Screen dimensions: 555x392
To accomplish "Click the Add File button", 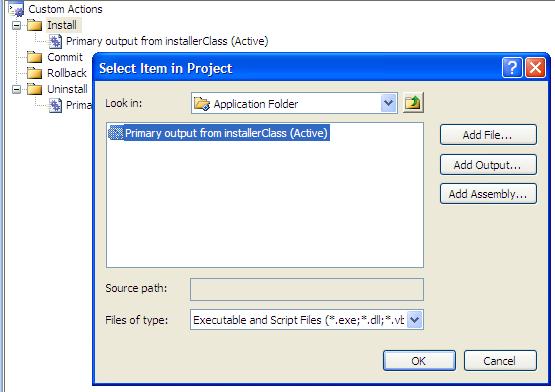I will coord(488,135).
